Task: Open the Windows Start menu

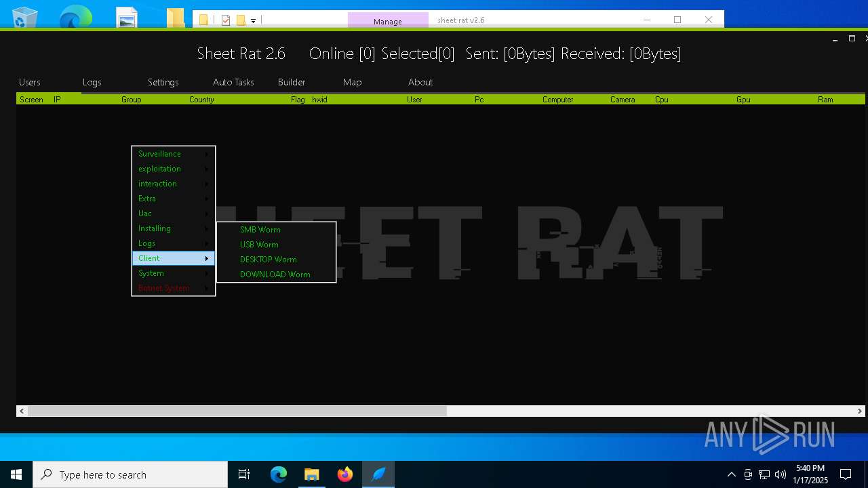Action: pos(16,474)
